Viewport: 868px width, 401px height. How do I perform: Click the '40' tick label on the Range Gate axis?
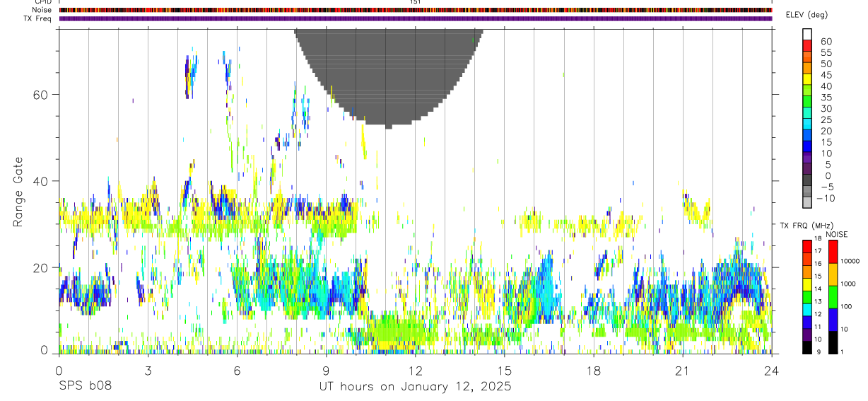41,181
